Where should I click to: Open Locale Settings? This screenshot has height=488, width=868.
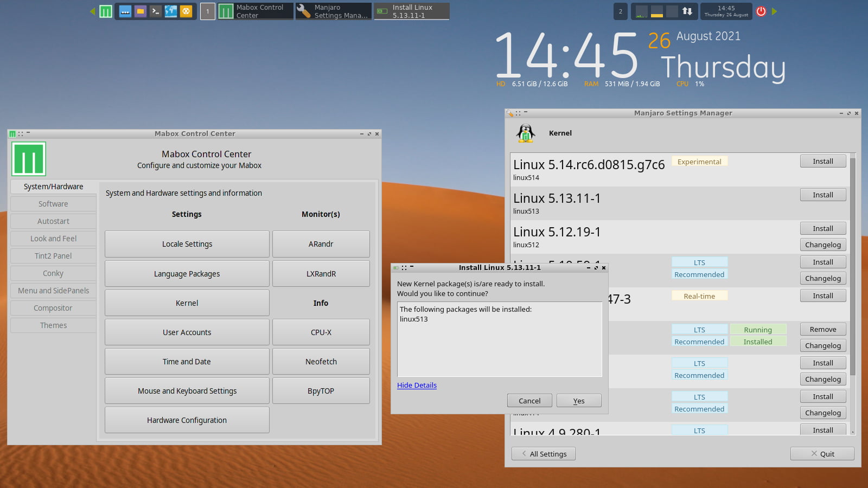[187, 244]
